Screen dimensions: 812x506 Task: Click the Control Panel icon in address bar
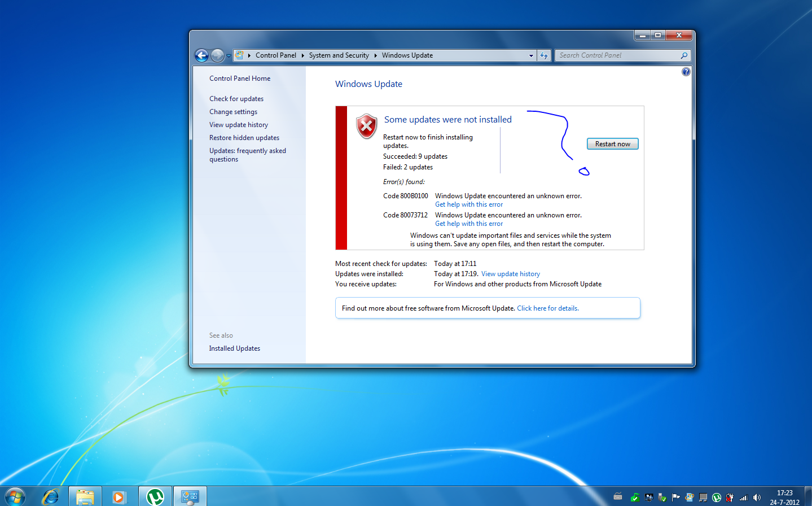click(x=239, y=55)
